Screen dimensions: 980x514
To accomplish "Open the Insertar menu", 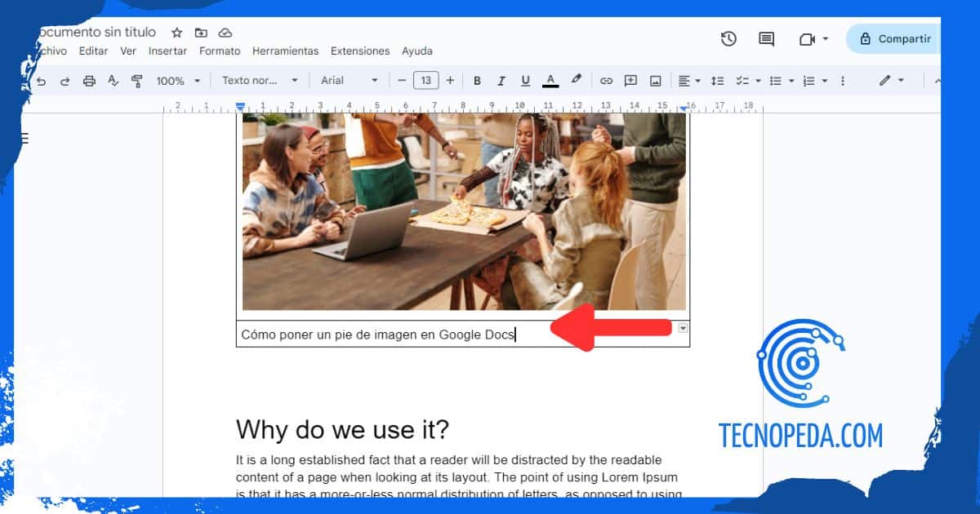I will (x=167, y=51).
